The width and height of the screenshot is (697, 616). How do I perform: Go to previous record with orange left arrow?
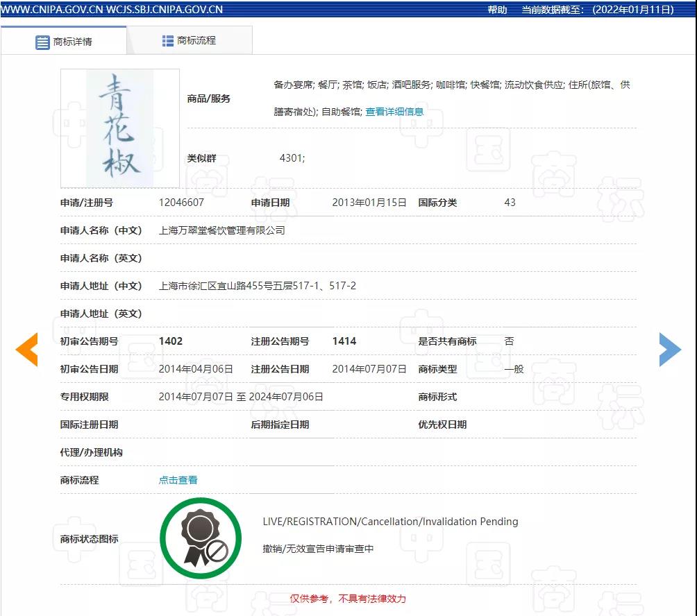[26, 350]
